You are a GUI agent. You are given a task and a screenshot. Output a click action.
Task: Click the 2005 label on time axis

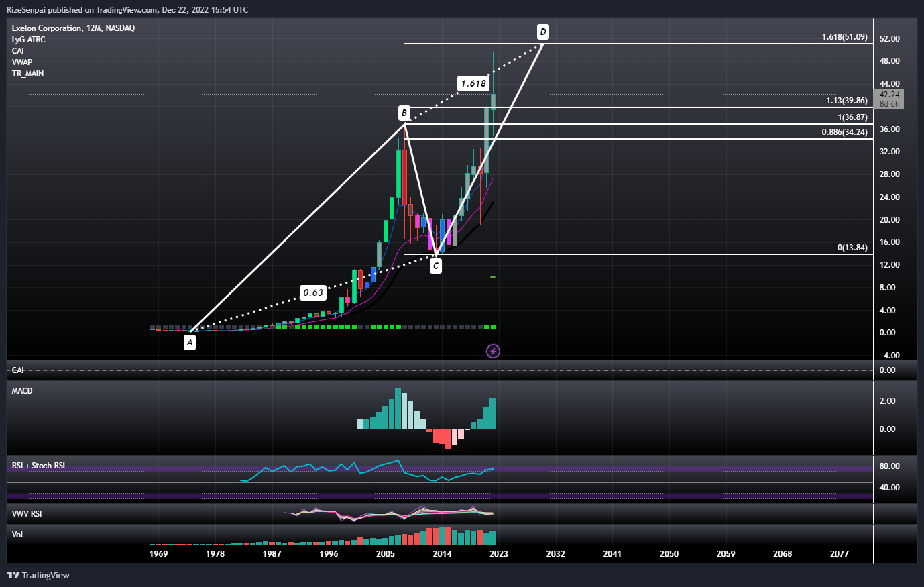coord(386,554)
